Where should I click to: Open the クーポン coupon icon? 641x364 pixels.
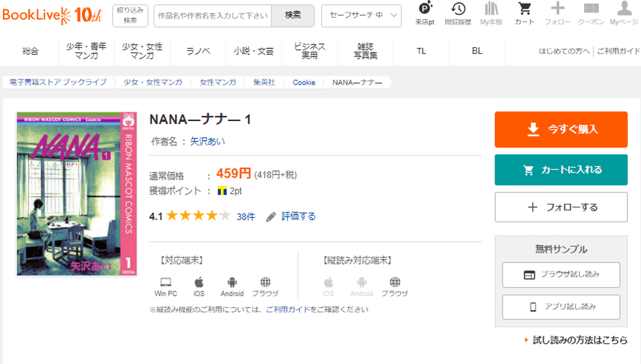pos(591,9)
